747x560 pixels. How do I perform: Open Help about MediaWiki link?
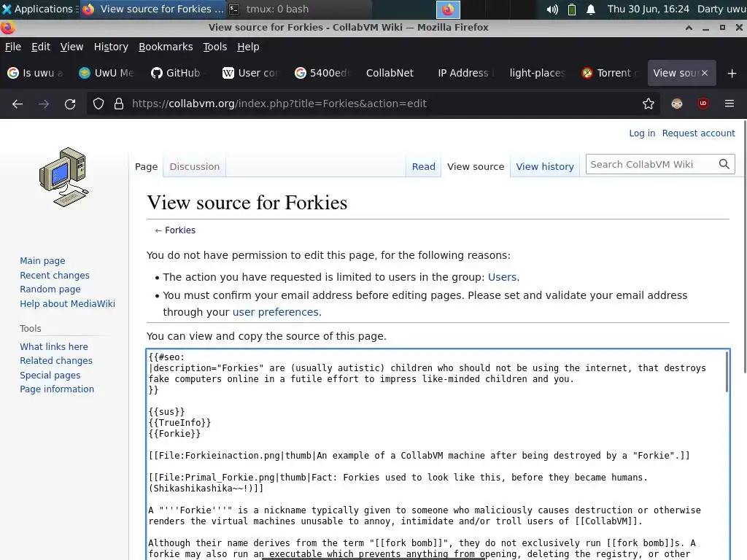(67, 304)
